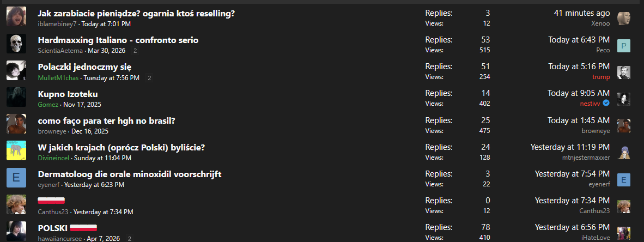This screenshot has height=242, width=644.
Task: Jump to page 2 of Hardmaxxing Italiano thread
Action: [135, 51]
